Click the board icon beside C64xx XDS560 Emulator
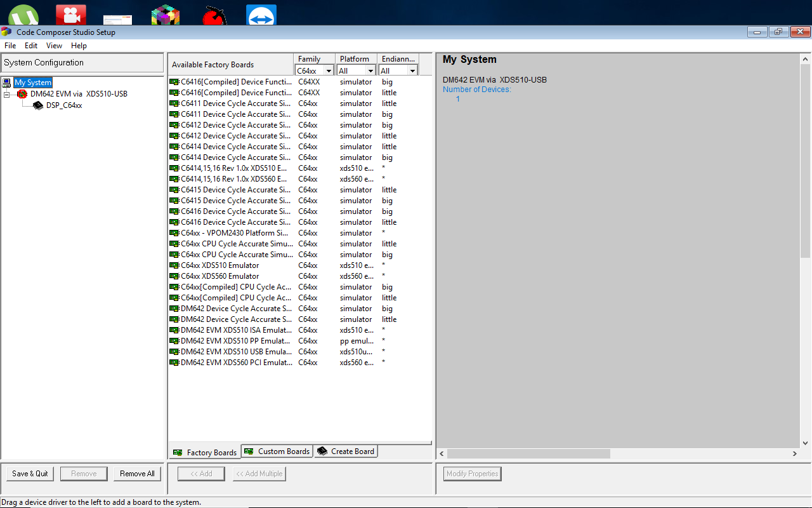The width and height of the screenshot is (812, 508). (x=174, y=276)
